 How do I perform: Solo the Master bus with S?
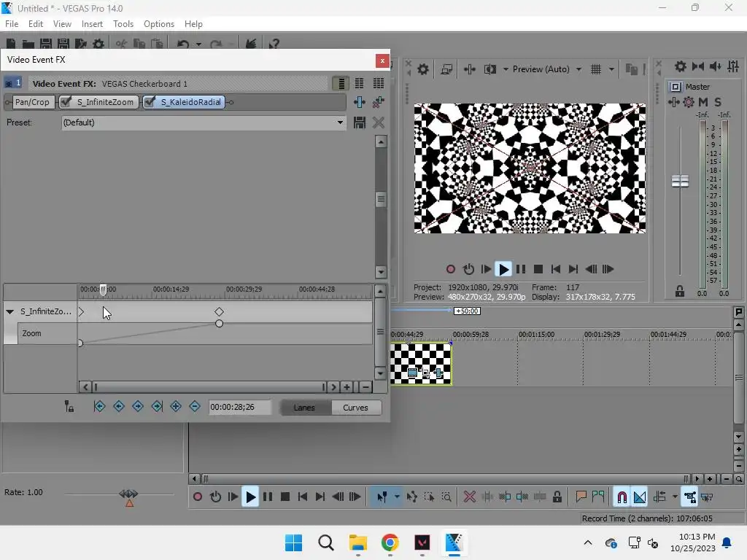(x=718, y=102)
